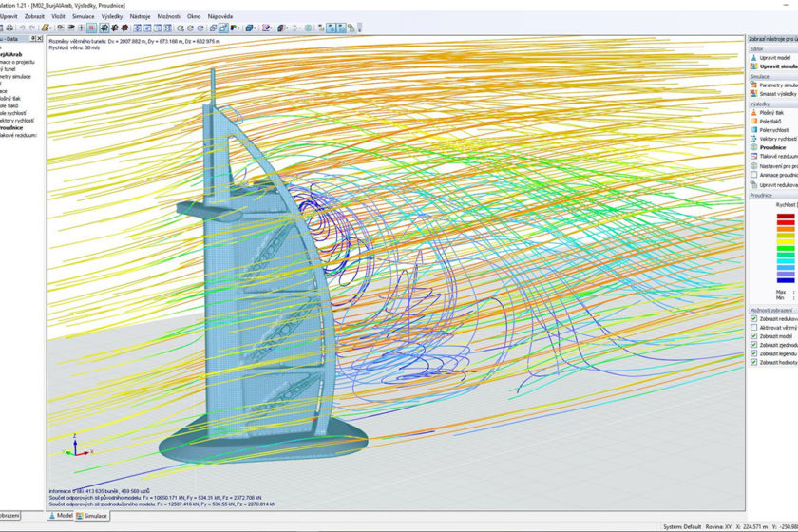Click Smazat výsledky in the right panel
The image size is (798, 532).
point(778,94)
